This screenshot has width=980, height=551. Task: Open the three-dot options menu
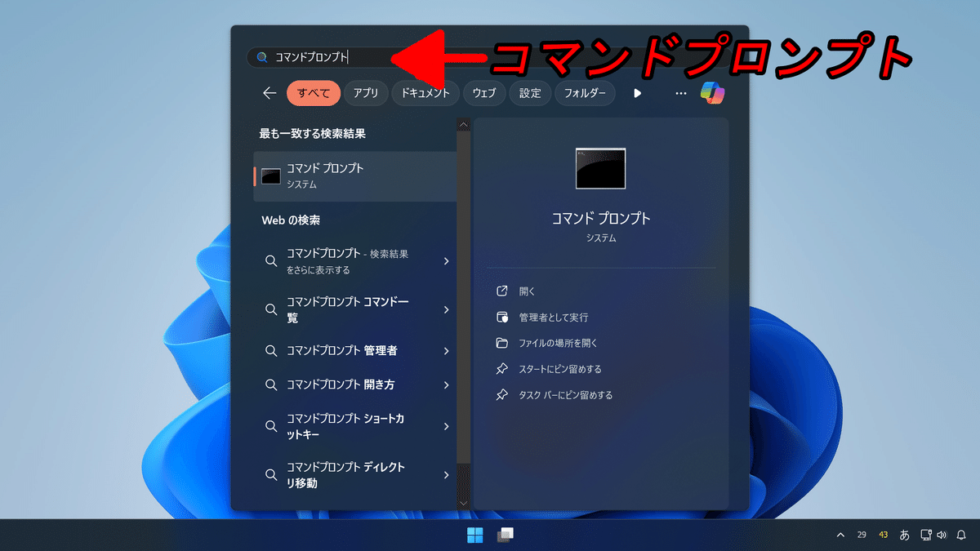point(681,93)
